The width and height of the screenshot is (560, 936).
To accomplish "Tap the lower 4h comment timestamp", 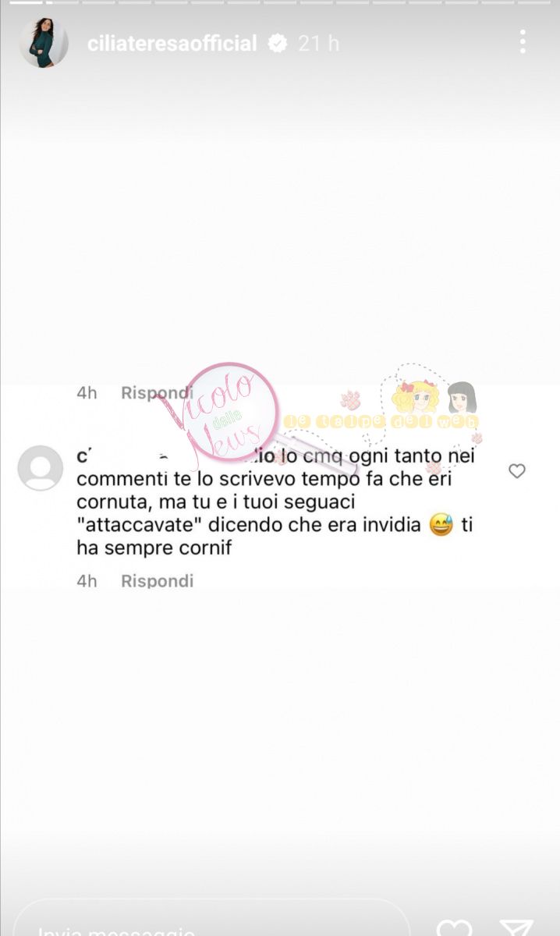I will pos(87,580).
